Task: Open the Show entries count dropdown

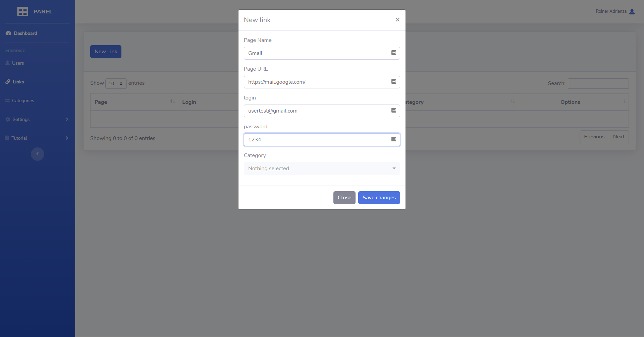Action: [x=116, y=83]
